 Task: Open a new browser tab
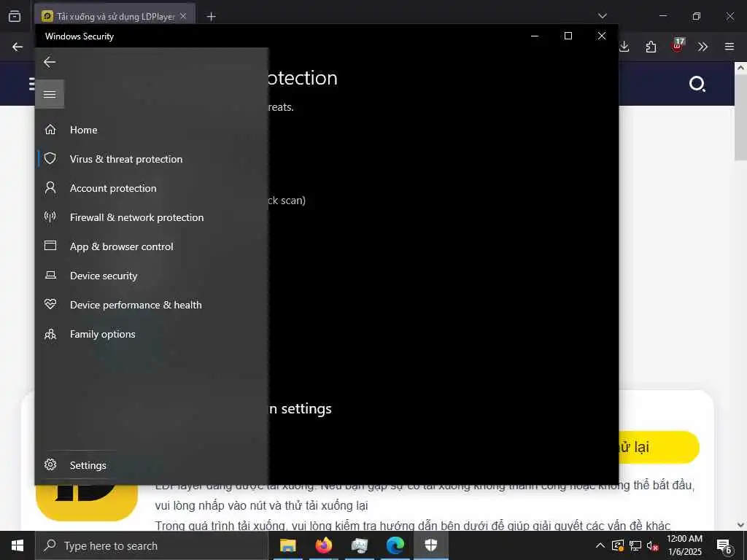[x=211, y=17]
